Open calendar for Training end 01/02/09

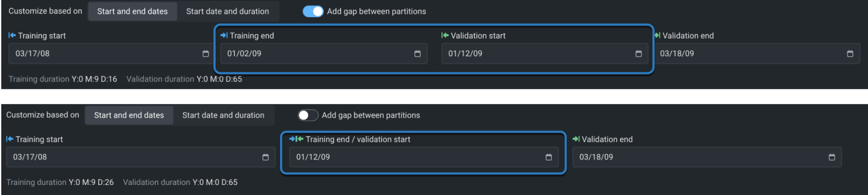(417, 54)
